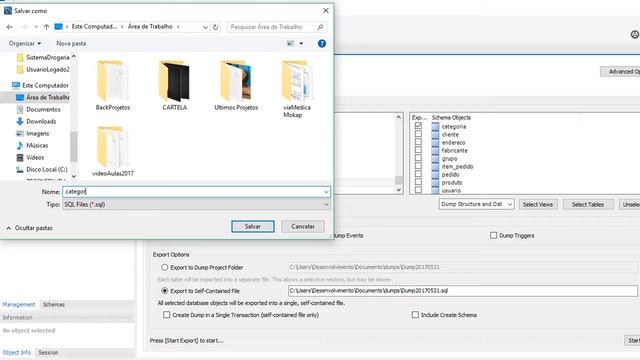640x360 pixels.
Task: Switch to Schemas tab
Action: (x=53, y=304)
